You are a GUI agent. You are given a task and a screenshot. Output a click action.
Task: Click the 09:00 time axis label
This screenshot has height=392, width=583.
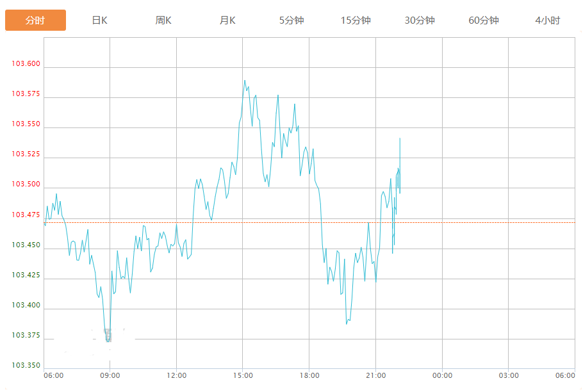point(110,375)
